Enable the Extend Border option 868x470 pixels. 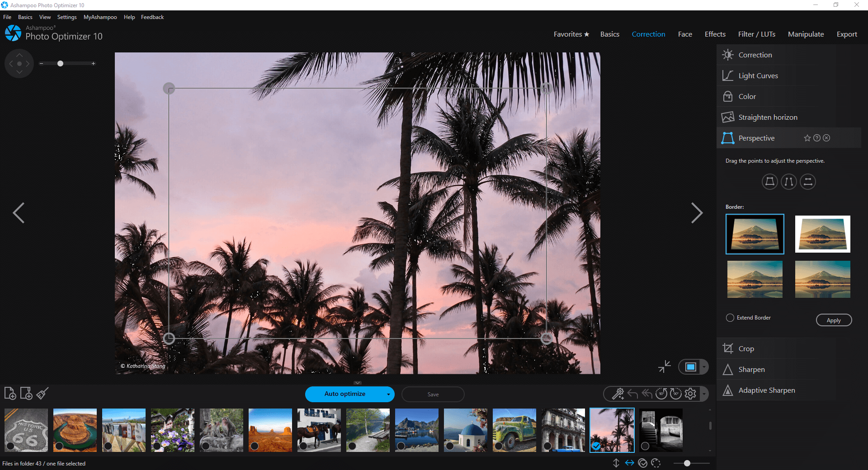click(x=730, y=318)
